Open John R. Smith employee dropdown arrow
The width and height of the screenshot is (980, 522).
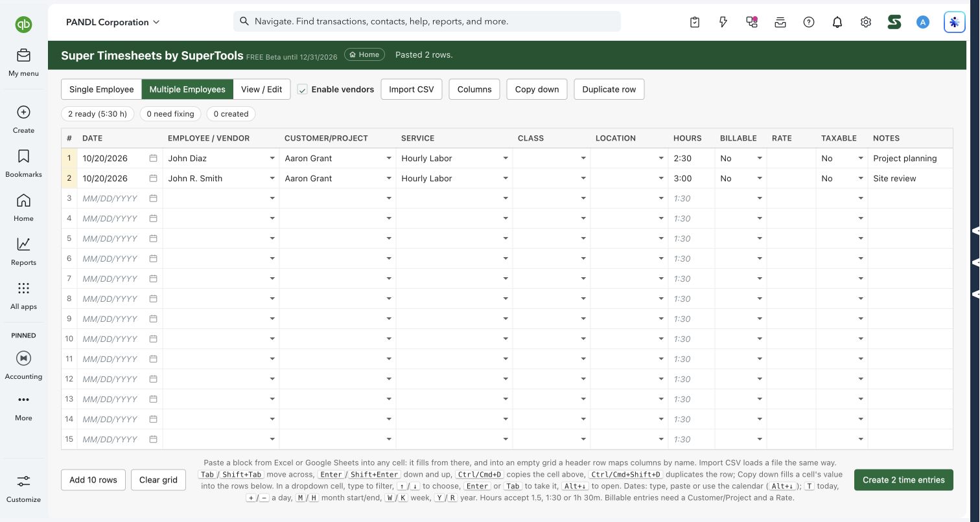272,178
